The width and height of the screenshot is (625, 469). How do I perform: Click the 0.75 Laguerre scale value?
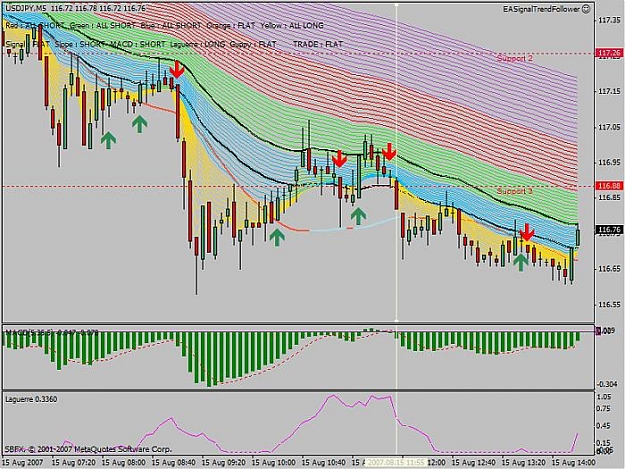[604, 409]
